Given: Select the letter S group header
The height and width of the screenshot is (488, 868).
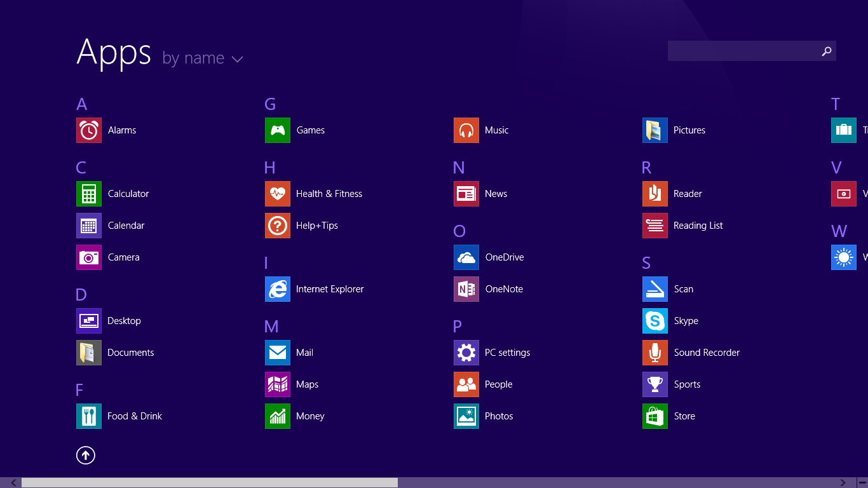Looking at the screenshot, I should click(x=646, y=263).
